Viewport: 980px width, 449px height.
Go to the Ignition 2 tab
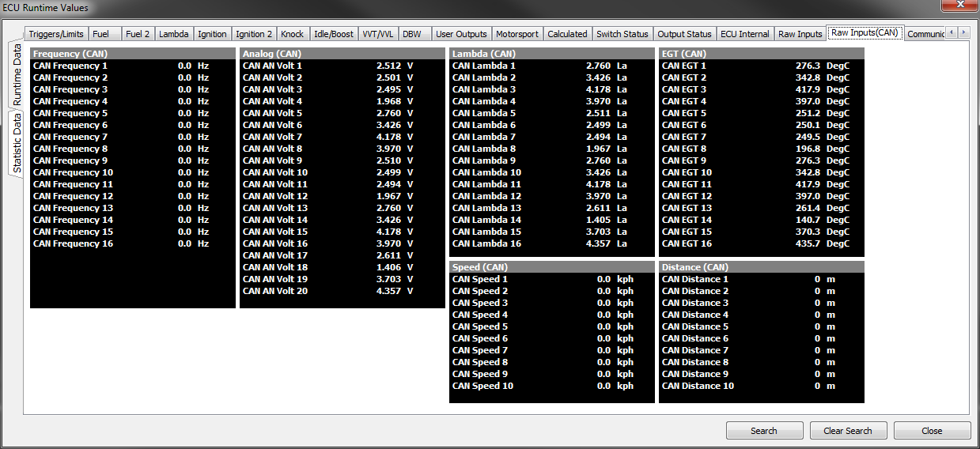[x=254, y=34]
